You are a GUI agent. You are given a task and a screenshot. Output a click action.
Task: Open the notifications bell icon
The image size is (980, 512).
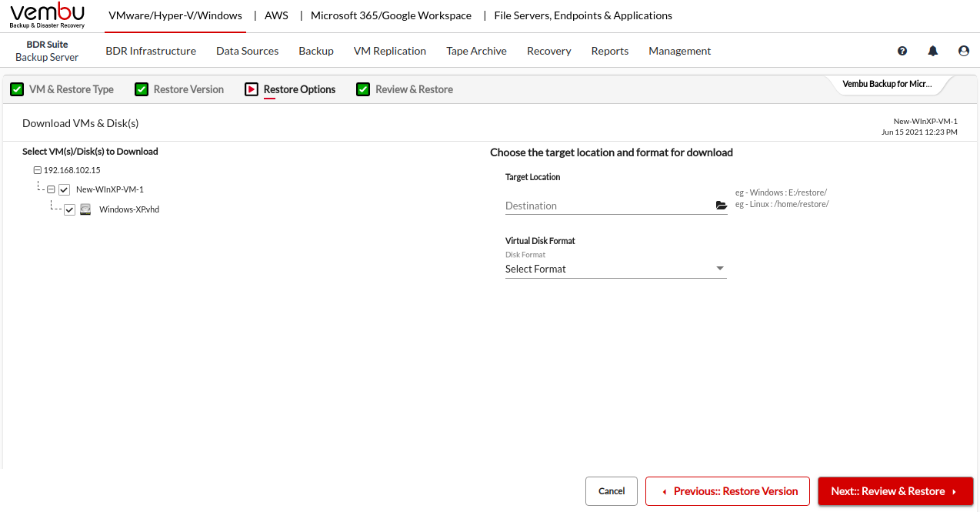[x=933, y=51]
